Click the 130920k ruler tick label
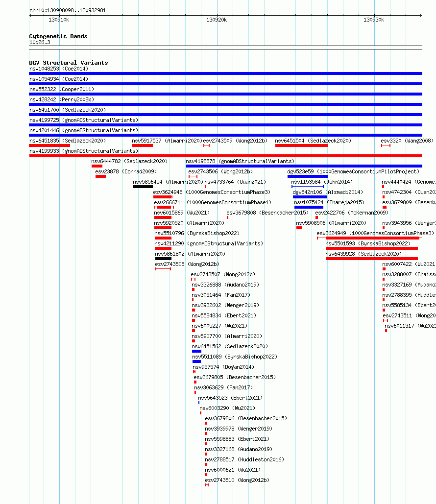 (217, 20)
